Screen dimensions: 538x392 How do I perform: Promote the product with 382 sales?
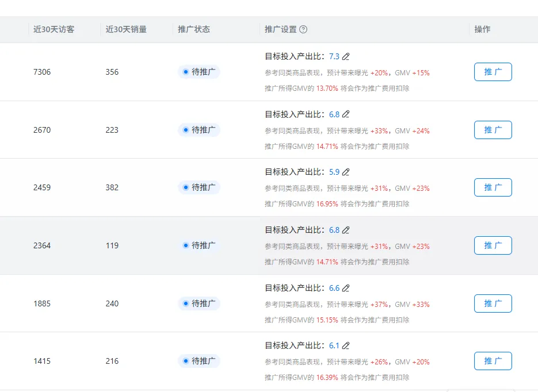click(x=493, y=187)
